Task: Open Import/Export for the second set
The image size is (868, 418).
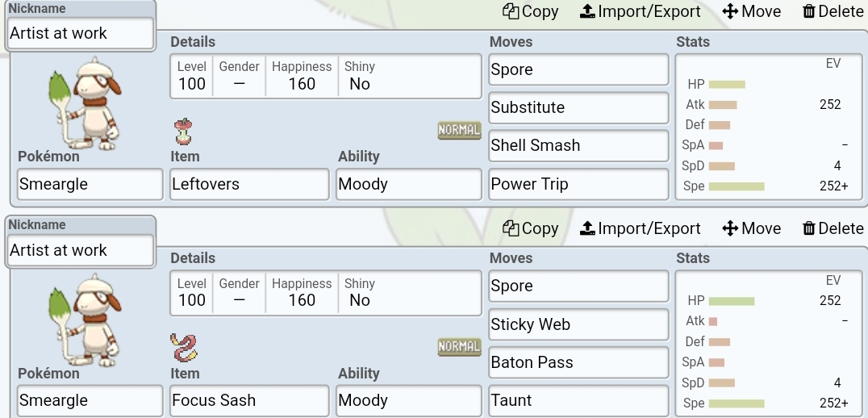Action: click(x=640, y=228)
